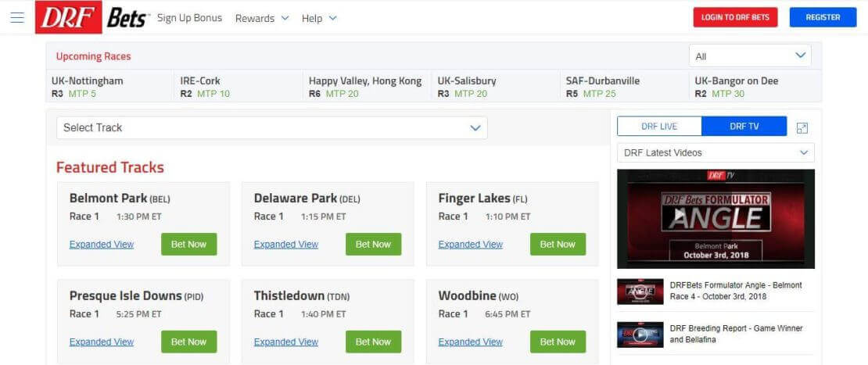Open Expanded View for Woodbine

click(x=471, y=342)
